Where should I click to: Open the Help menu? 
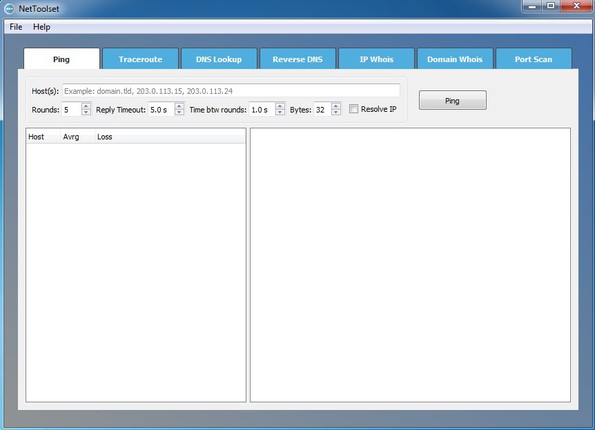pyautogui.click(x=42, y=27)
